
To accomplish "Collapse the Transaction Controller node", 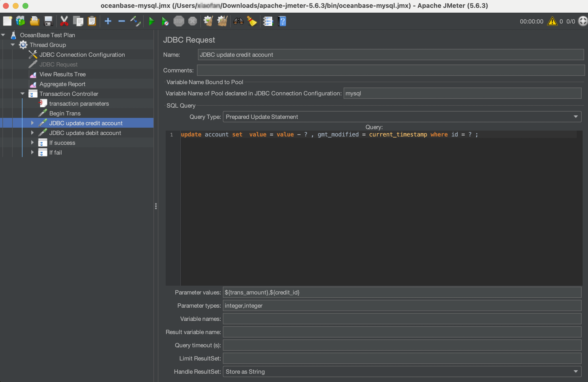I will (x=22, y=94).
